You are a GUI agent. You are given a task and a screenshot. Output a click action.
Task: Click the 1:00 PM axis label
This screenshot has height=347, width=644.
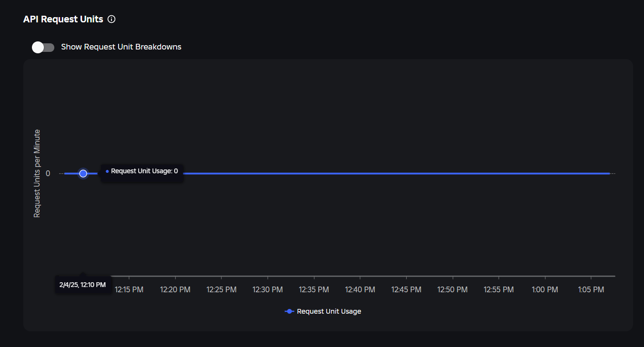[545, 289]
